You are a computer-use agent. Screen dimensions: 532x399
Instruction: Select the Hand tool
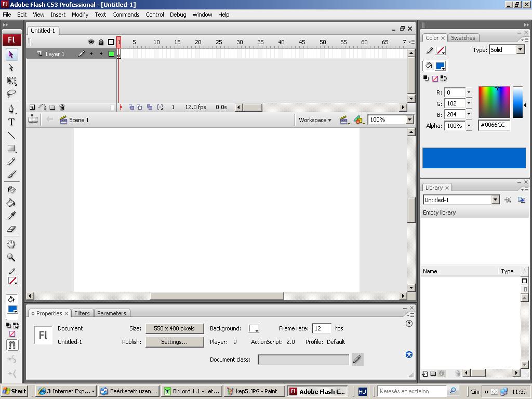point(11,244)
